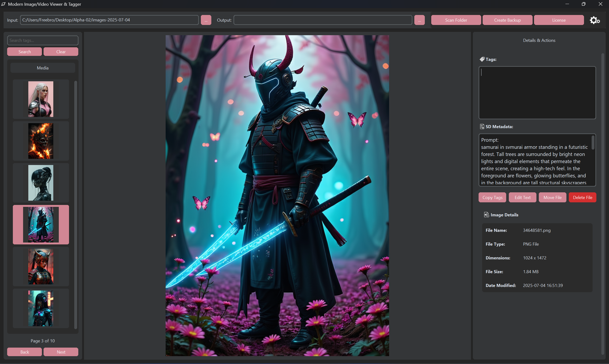Click the media list vertical scrollbar
This screenshot has height=364, width=609.
[x=76, y=204]
